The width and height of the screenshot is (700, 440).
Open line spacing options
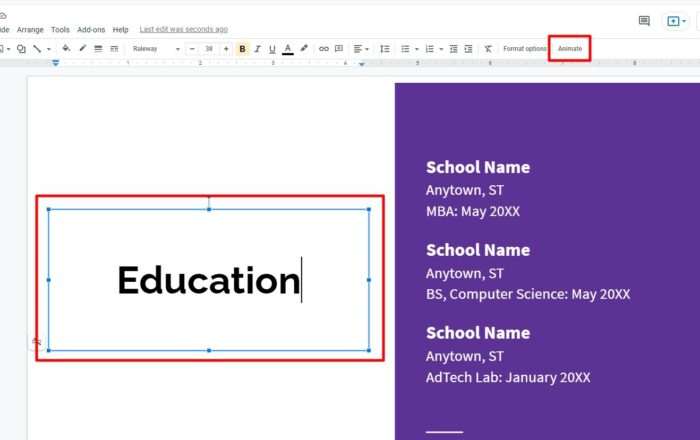tap(385, 49)
